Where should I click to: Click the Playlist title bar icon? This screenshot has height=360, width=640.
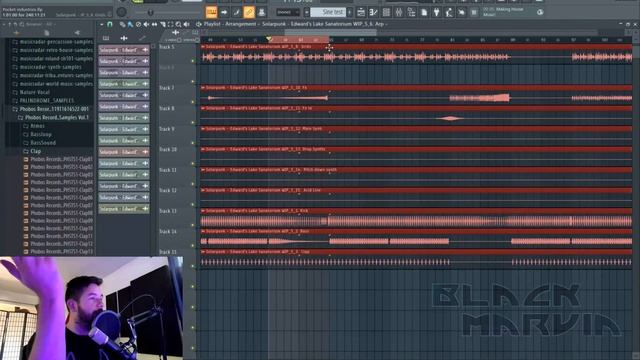coord(198,24)
